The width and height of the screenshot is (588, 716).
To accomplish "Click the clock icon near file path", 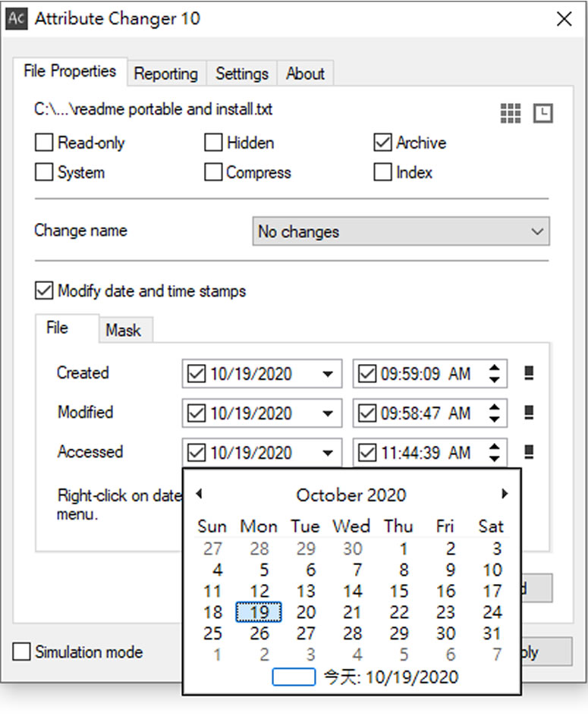I will [x=543, y=114].
